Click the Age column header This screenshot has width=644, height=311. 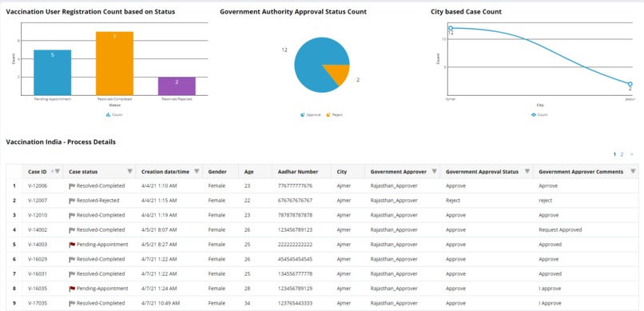tap(249, 172)
